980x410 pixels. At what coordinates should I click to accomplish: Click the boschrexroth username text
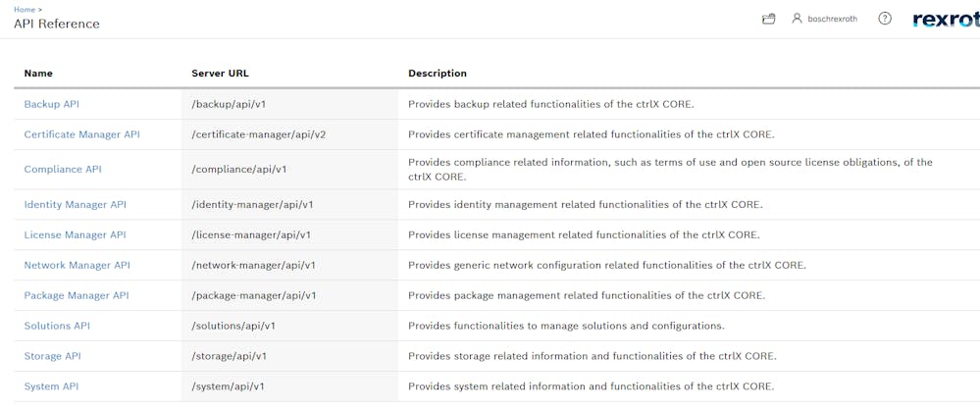pos(832,19)
